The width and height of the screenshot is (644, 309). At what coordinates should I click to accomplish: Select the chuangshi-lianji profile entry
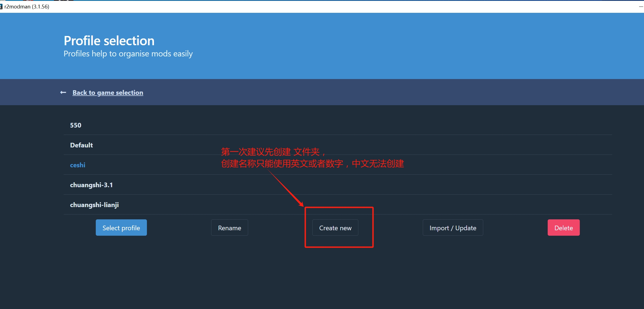(x=94, y=205)
